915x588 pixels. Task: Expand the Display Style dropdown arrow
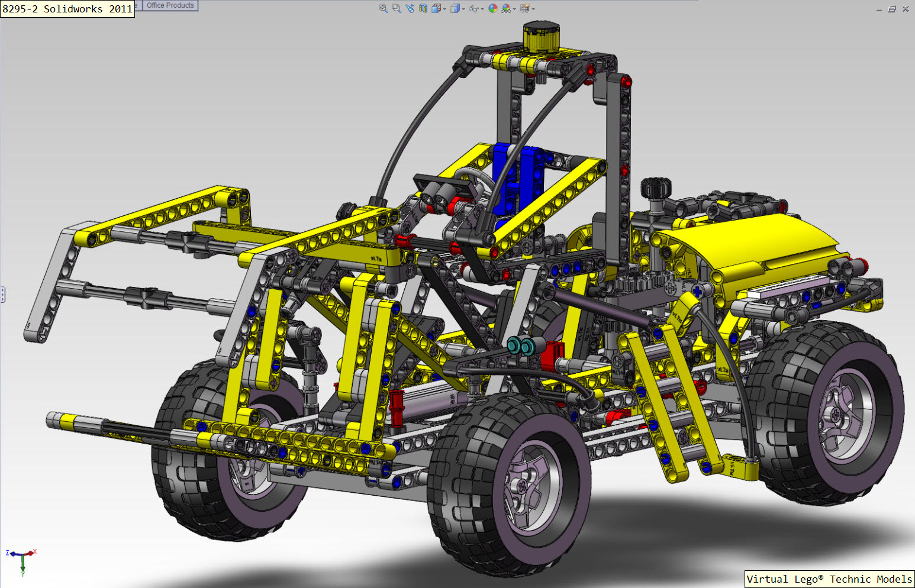click(x=463, y=9)
